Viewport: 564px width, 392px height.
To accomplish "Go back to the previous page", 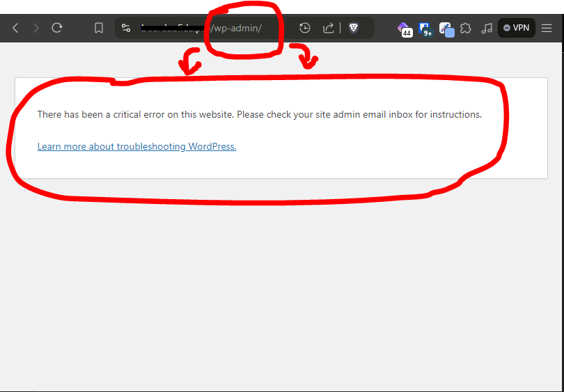I will 15,28.
